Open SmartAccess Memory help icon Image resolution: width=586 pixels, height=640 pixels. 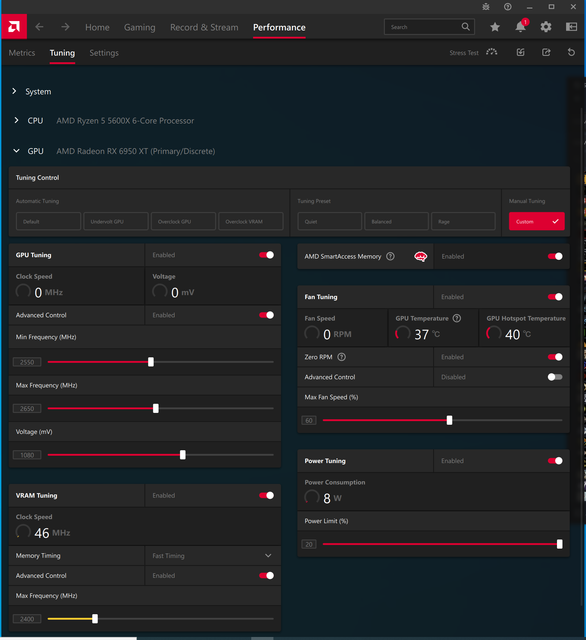[x=390, y=256]
